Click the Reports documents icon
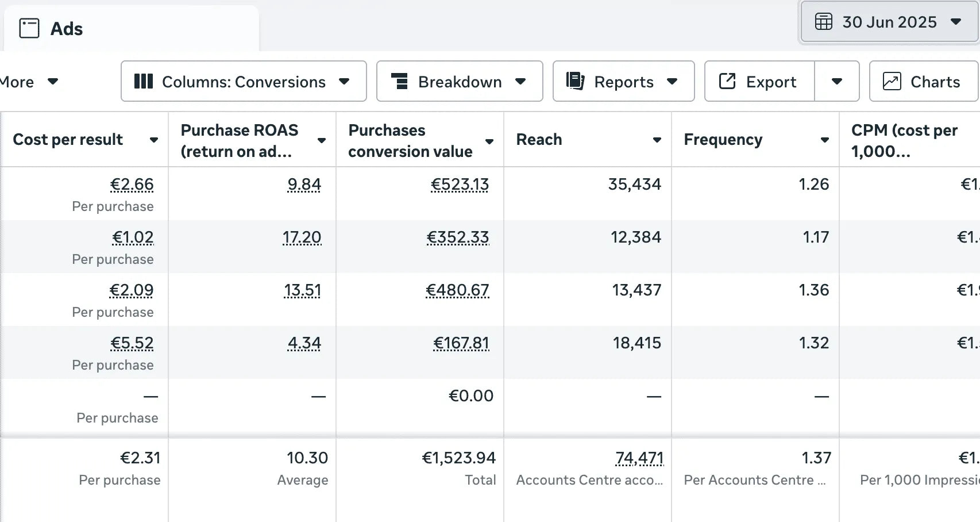The height and width of the screenshot is (522, 980). coord(575,82)
